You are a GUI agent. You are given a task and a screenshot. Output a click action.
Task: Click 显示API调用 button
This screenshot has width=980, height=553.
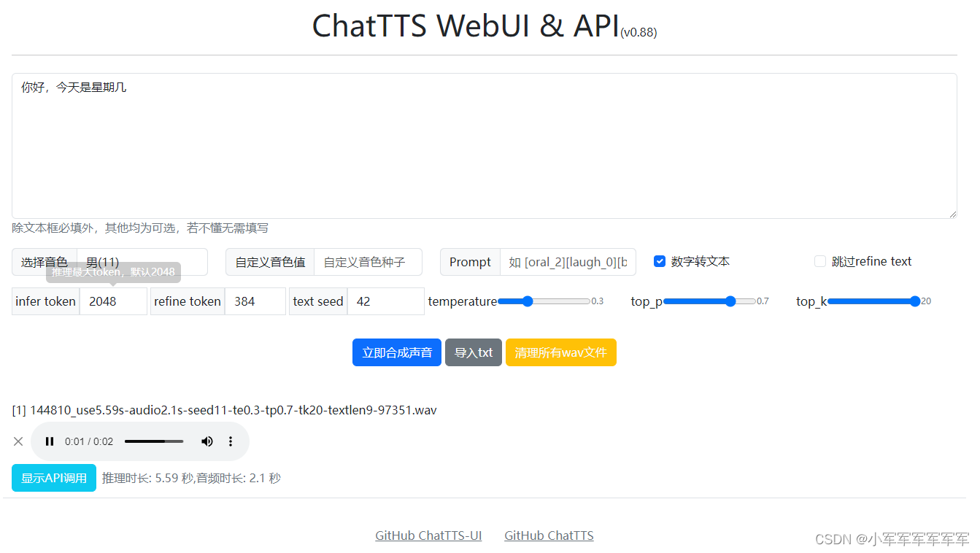tap(54, 478)
